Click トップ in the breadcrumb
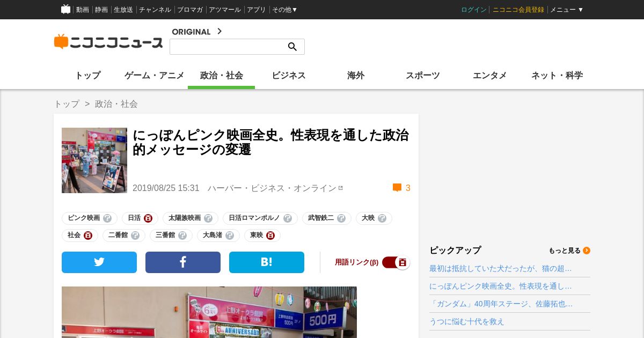This screenshot has width=644, height=338. [67, 104]
